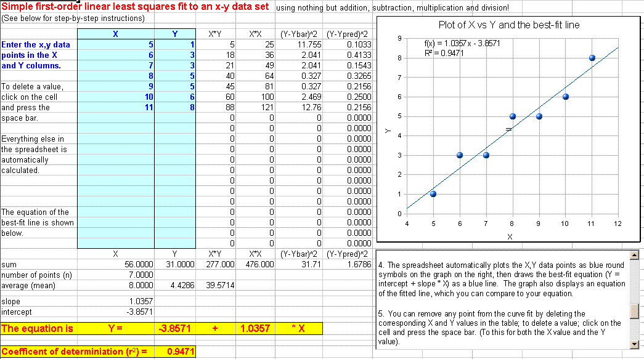644x359 pixels.
Task: Select the chart title 'Plot of X vs Y'
Action: click(508, 25)
